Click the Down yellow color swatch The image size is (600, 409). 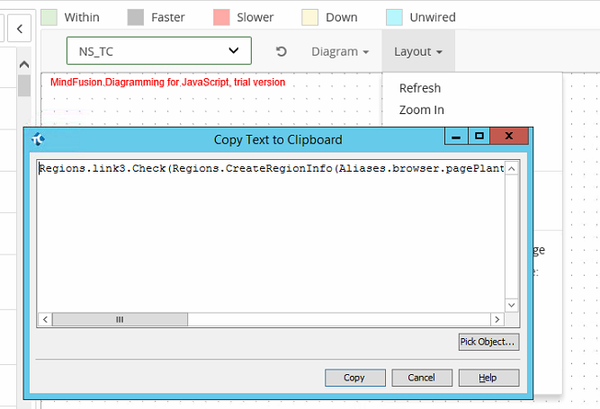click(x=310, y=17)
